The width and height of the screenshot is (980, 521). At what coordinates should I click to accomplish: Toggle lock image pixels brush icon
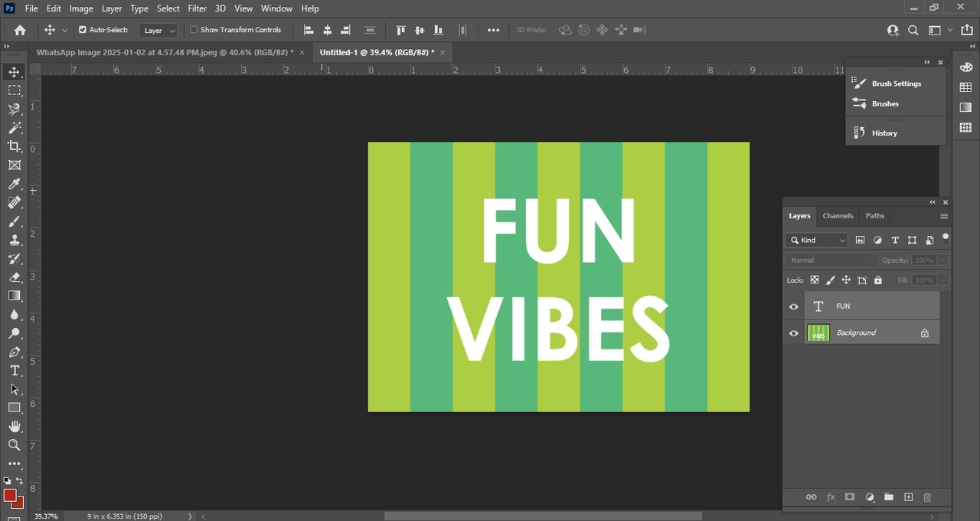point(831,280)
